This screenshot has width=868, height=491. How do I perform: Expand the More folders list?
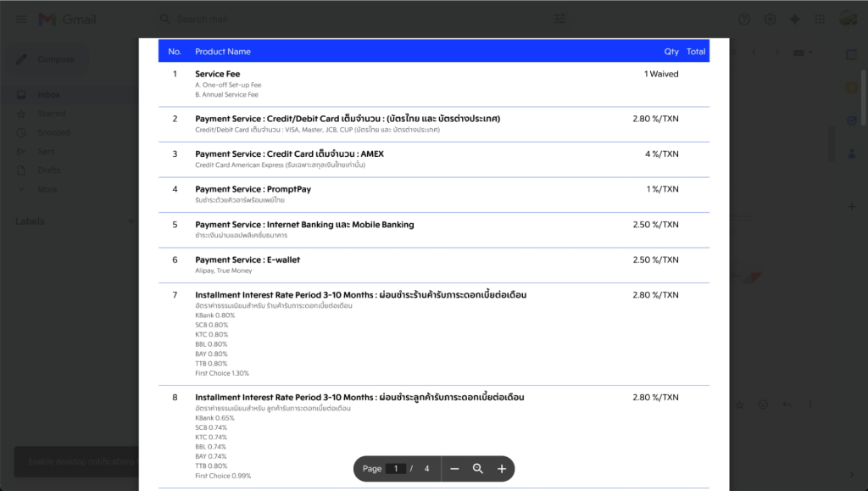point(47,189)
